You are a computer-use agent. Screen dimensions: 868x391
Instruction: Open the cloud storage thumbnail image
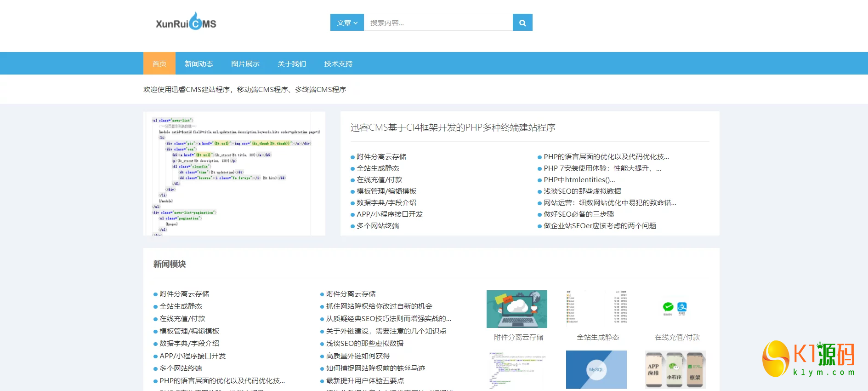(x=516, y=309)
